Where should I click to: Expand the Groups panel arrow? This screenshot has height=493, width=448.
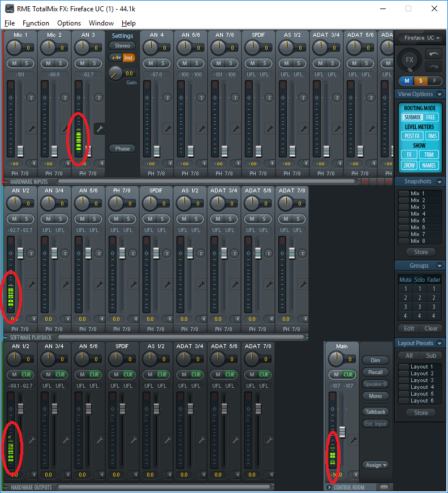coord(439,265)
